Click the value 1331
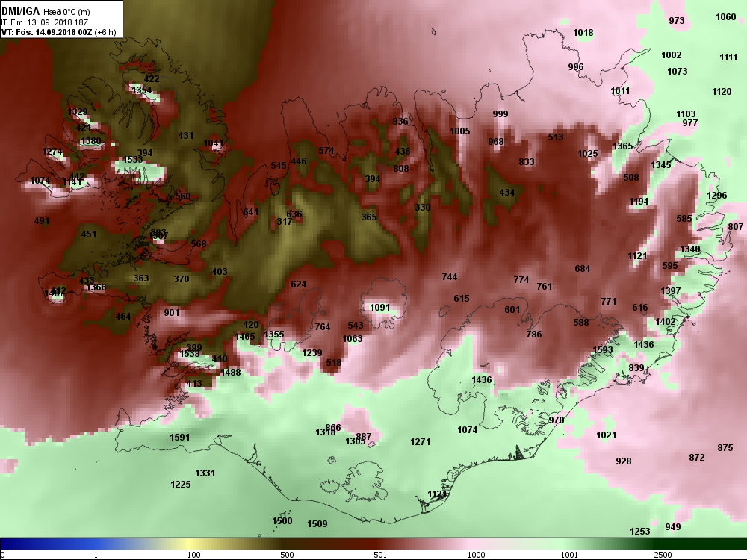This screenshot has width=747, height=560. [x=205, y=473]
